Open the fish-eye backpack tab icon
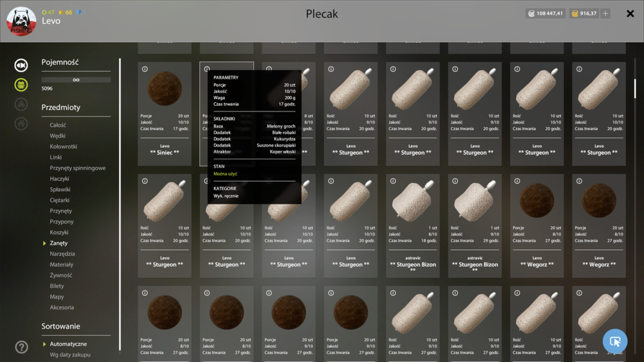 click(x=21, y=65)
